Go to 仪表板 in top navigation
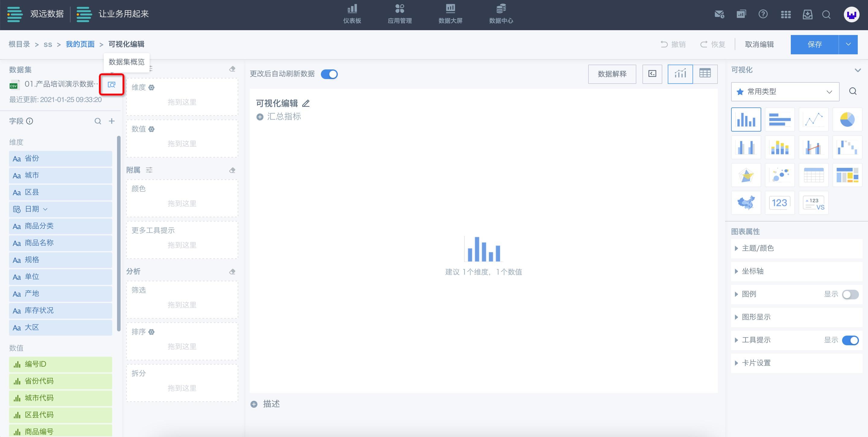The width and height of the screenshot is (868, 437). (352, 14)
